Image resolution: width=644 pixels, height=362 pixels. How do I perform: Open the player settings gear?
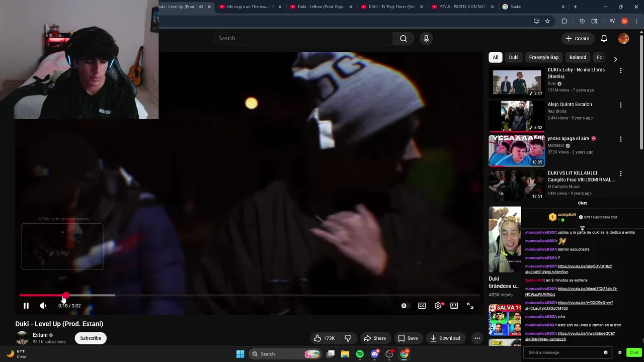pos(438,306)
